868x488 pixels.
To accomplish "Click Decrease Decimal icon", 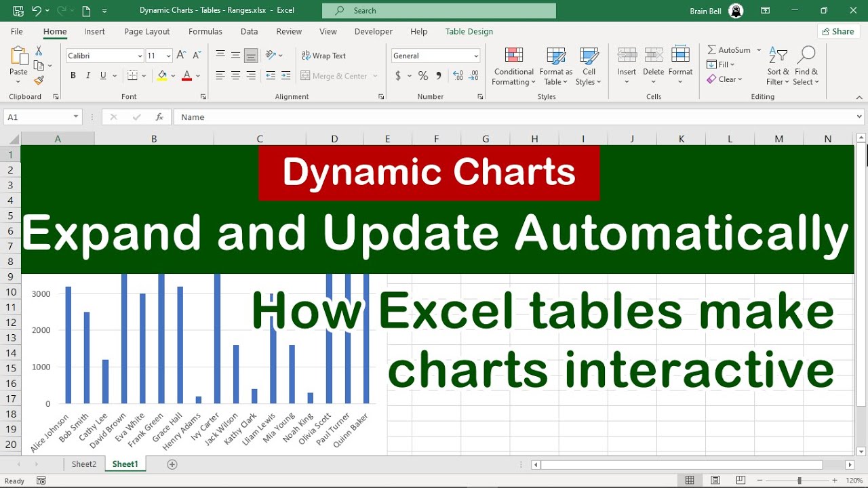I will (474, 76).
